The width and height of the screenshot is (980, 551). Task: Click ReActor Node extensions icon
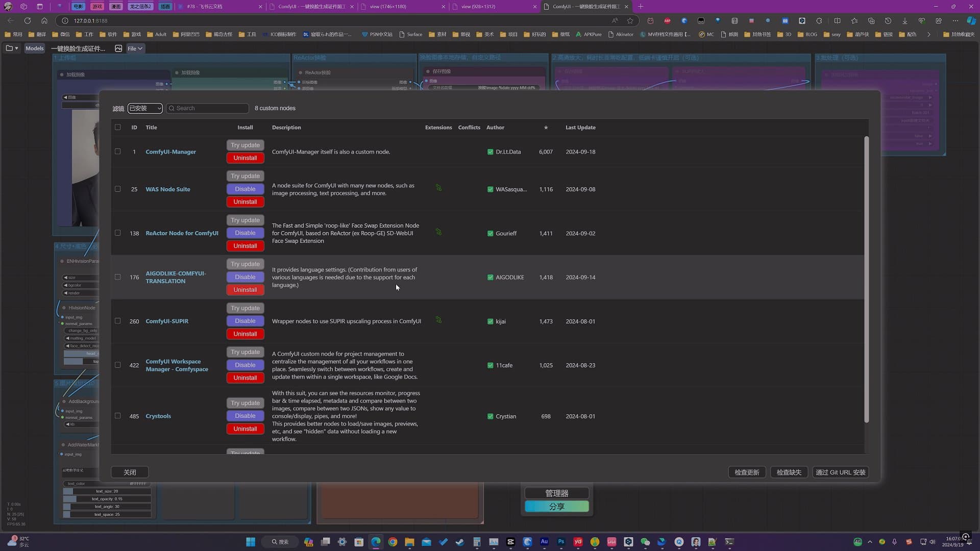(x=438, y=232)
